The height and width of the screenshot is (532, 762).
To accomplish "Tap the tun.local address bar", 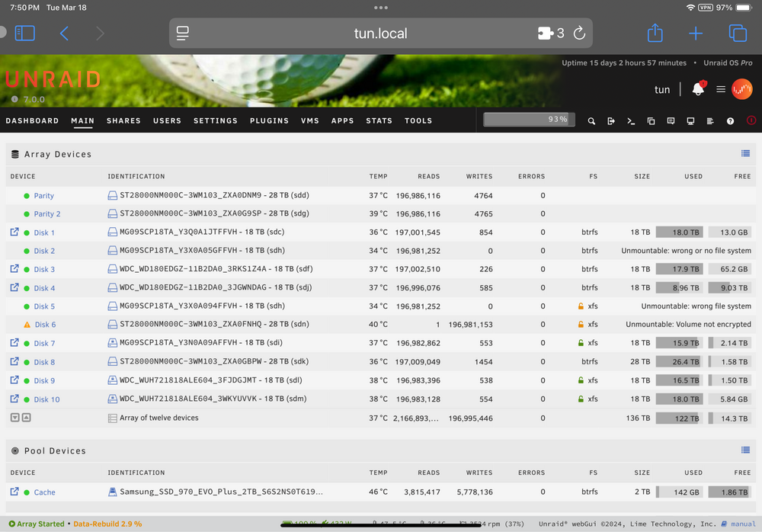I will [380, 33].
